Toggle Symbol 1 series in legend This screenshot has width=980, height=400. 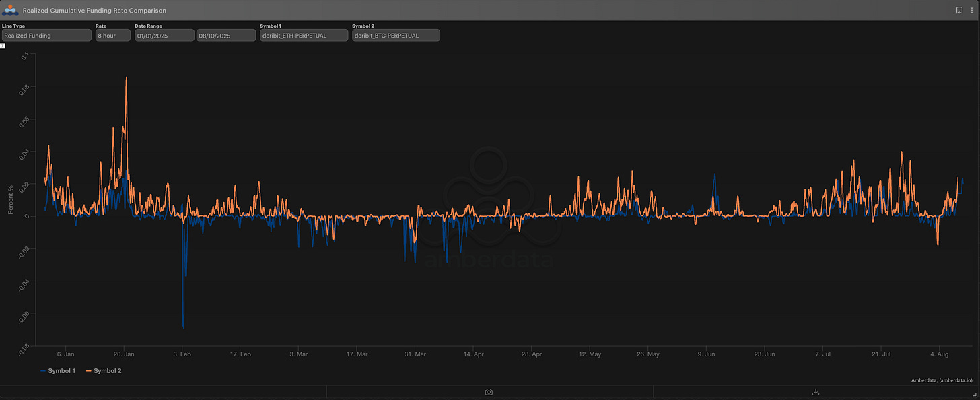pos(57,371)
